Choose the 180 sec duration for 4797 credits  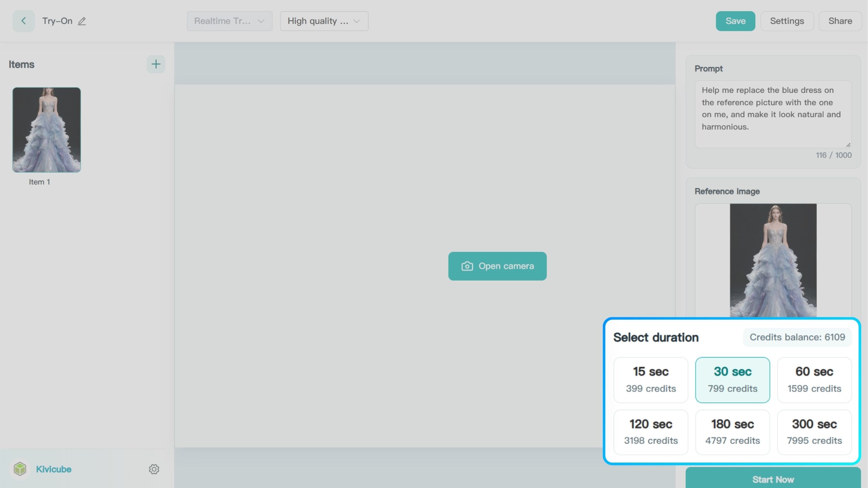coord(732,432)
